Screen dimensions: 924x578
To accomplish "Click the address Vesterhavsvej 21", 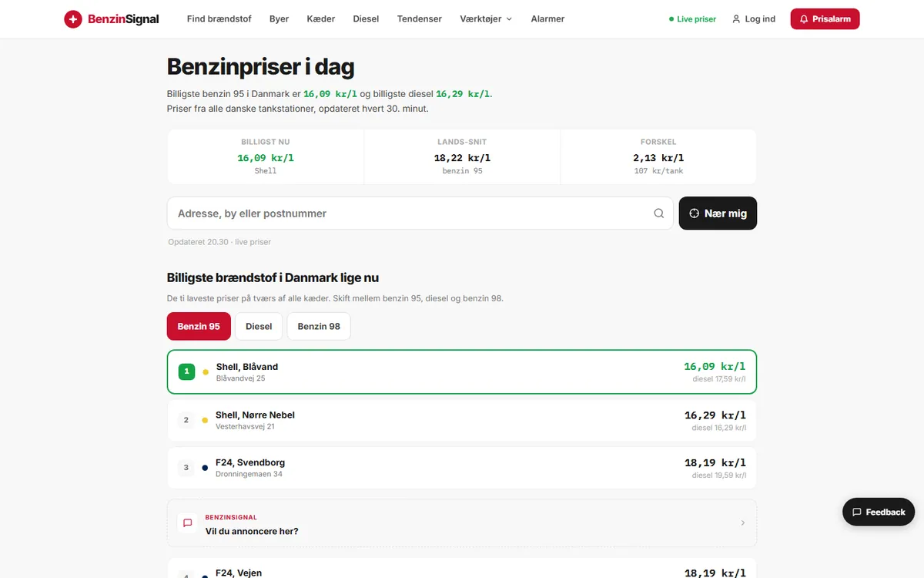I will (x=245, y=426).
